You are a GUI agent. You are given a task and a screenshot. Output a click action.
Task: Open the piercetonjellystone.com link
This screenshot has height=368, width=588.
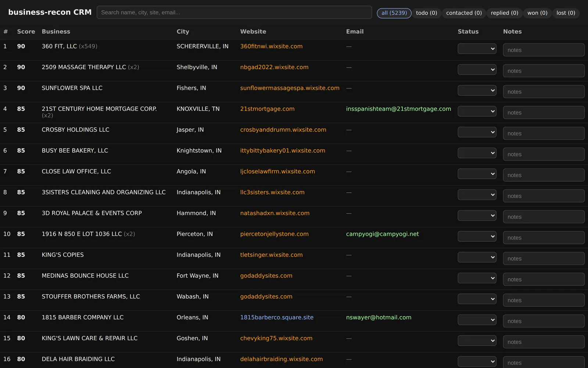(274, 234)
